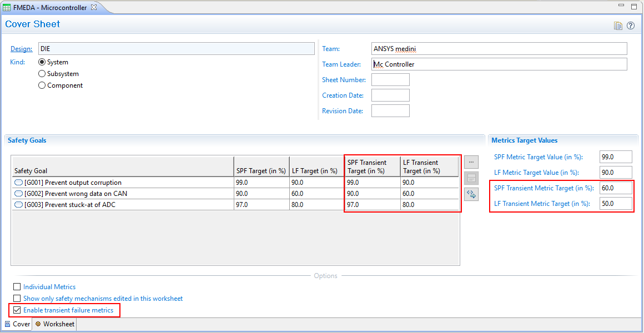Choose Component as the Kind

click(42, 85)
